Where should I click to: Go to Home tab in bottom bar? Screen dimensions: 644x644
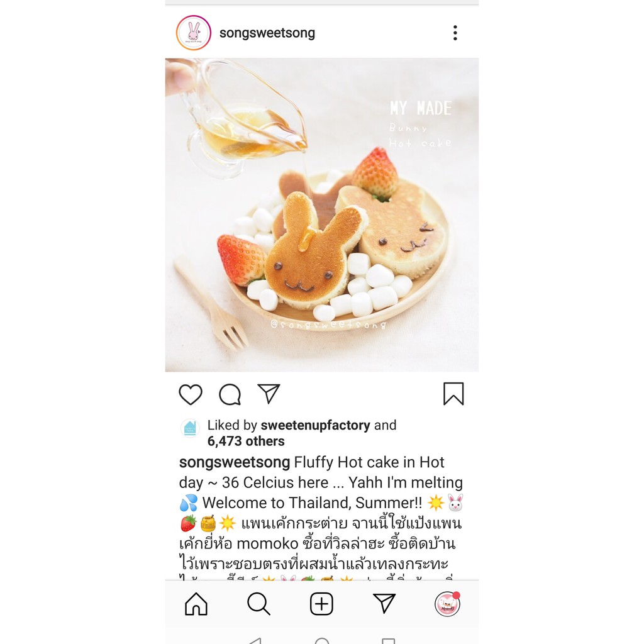coord(196,604)
